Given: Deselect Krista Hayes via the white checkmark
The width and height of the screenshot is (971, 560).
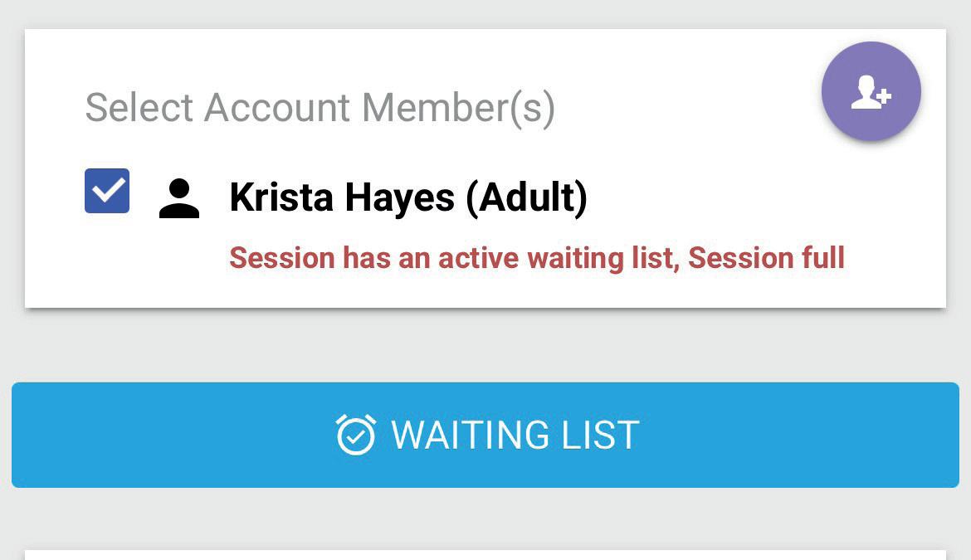Looking at the screenshot, I should pos(107,191).
